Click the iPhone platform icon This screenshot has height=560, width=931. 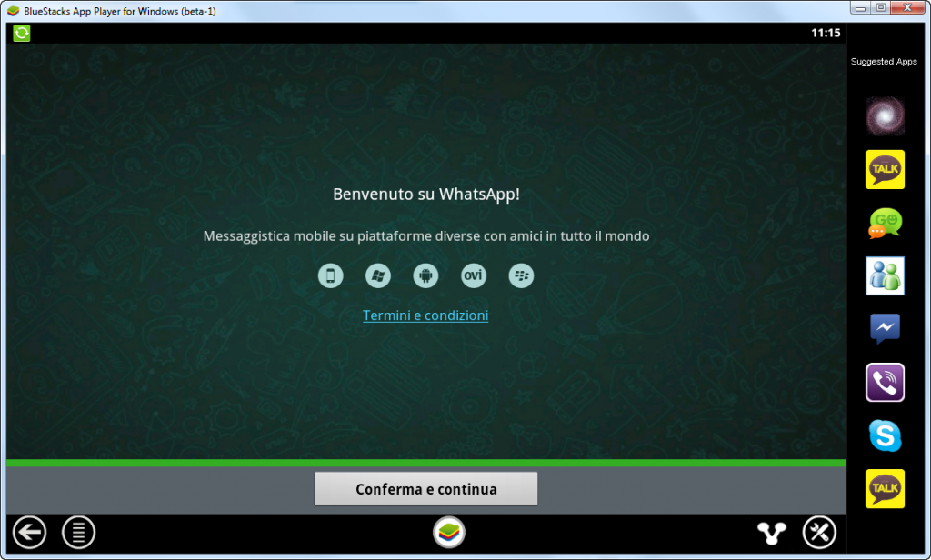point(331,275)
